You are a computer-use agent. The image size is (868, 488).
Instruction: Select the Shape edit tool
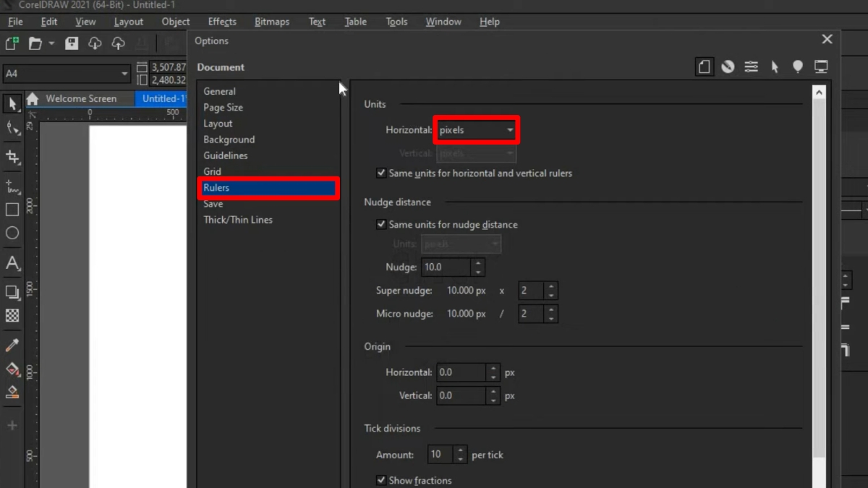pos(12,129)
